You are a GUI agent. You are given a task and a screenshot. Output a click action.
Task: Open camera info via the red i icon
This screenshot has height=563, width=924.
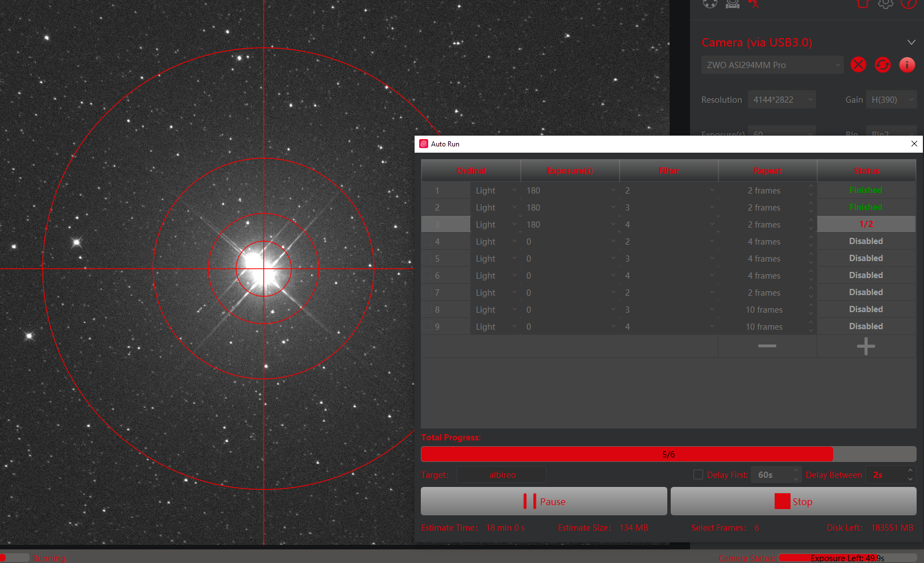907,65
